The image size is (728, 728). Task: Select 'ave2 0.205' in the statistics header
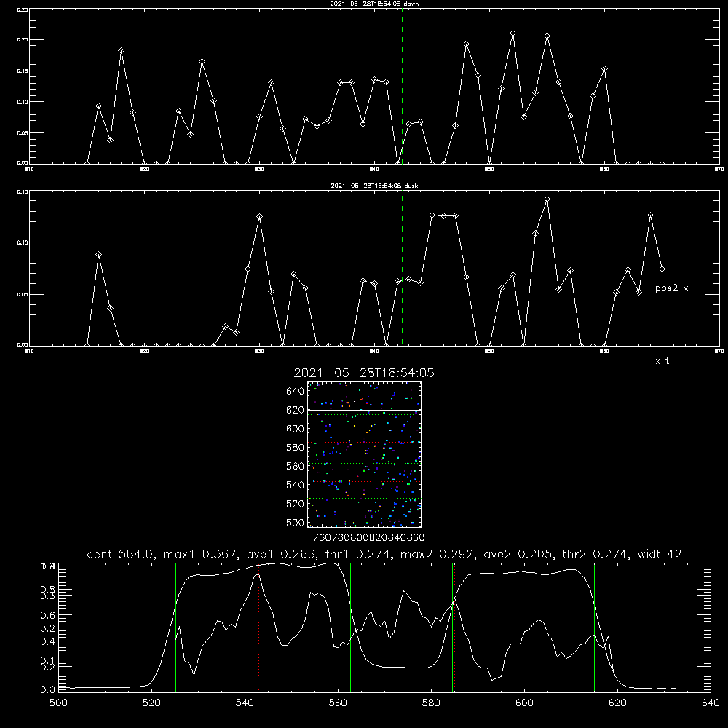[x=518, y=554]
